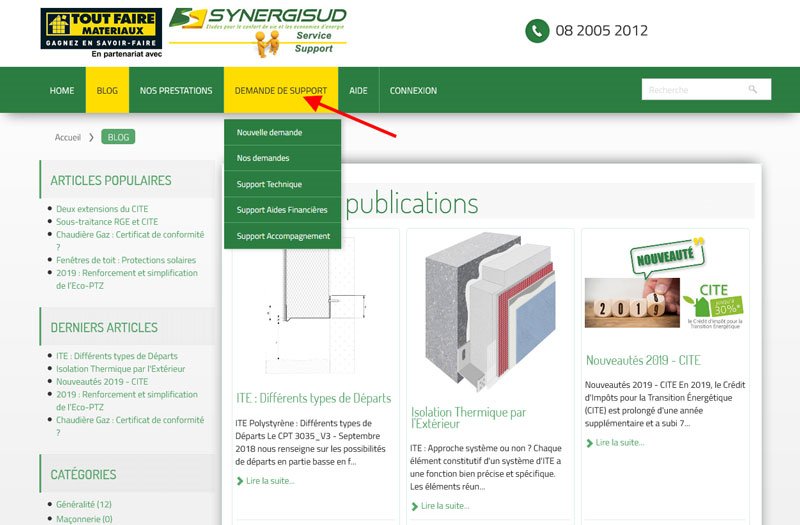This screenshot has height=525, width=800.
Task: Choose Nouvelle demande from dropdown
Action: tap(269, 132)
